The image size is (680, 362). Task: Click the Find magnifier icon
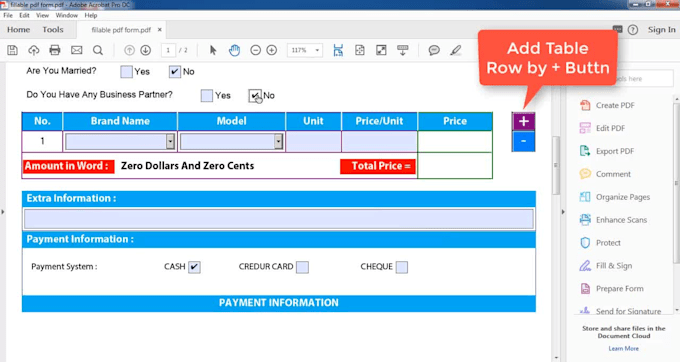[98, 50]
